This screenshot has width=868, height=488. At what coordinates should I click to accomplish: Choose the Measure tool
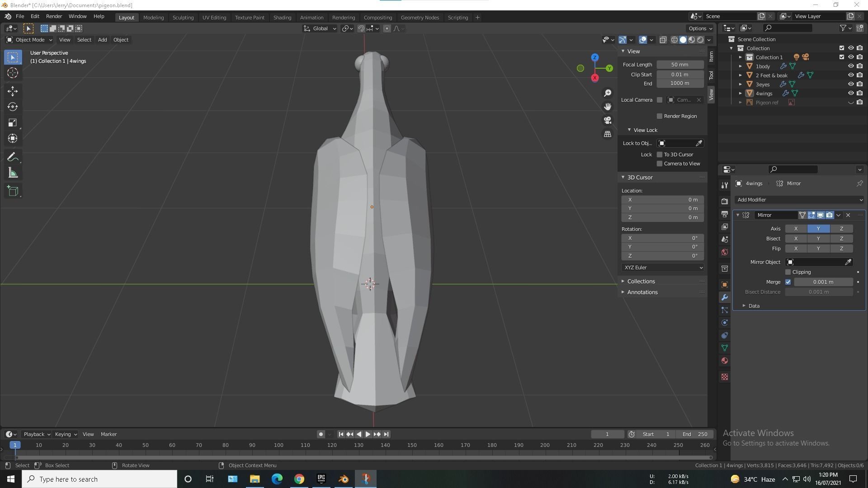[13, 173]
